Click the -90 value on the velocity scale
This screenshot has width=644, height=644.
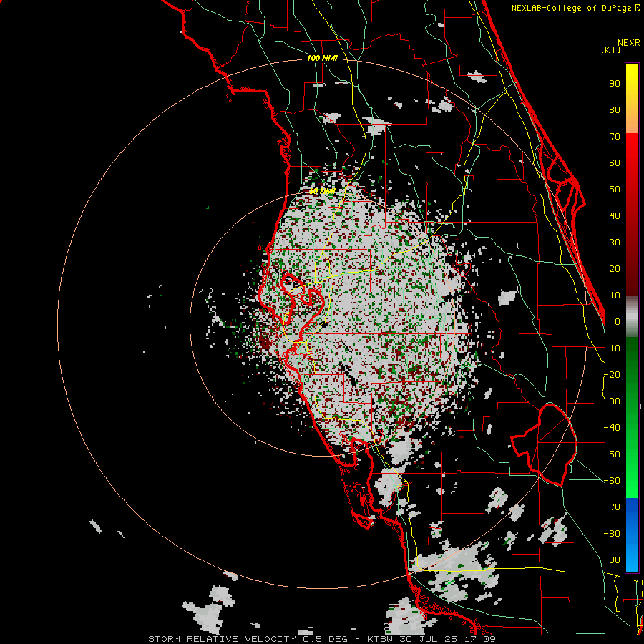click(612, 560)
